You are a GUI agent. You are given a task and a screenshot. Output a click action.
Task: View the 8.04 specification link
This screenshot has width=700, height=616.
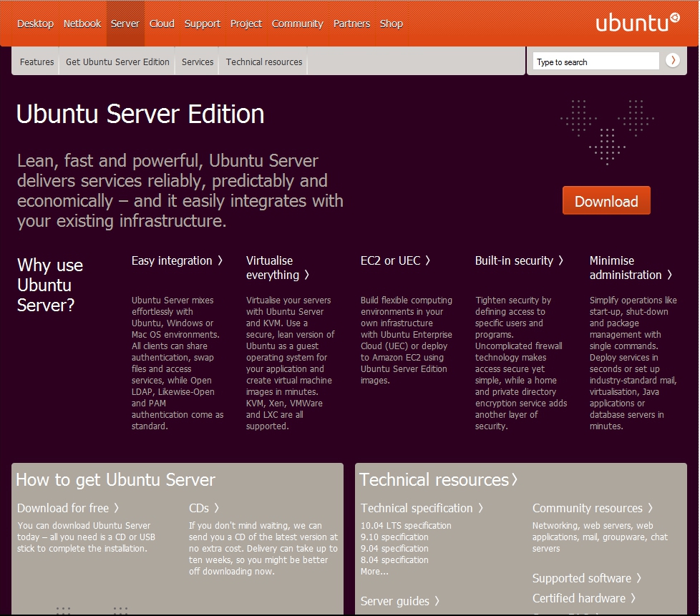[x=394, y=559]
